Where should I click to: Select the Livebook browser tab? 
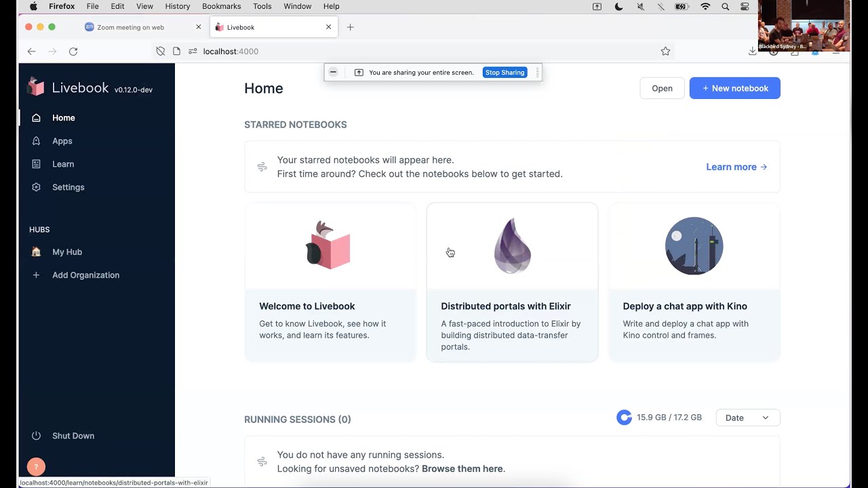pos(273,27)
